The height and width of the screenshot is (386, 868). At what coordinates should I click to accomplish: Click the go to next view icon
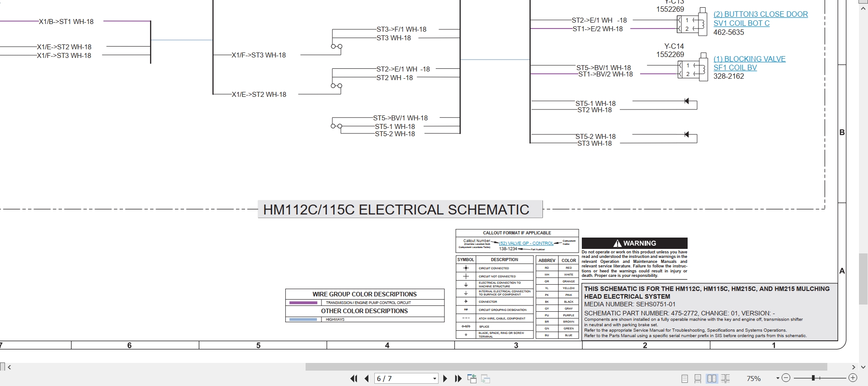pos(486,379)
